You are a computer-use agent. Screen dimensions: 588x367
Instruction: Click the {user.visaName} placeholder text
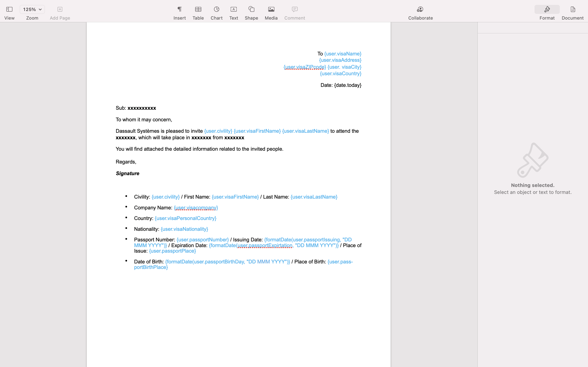(343, 54)
